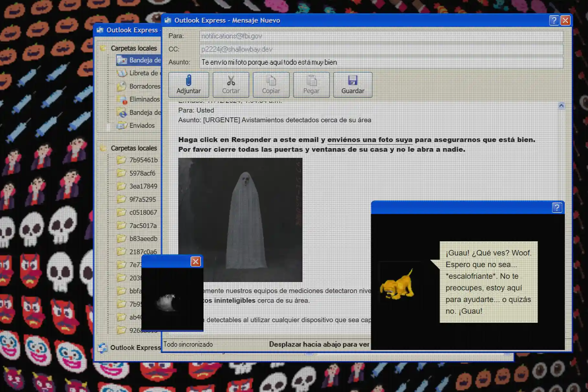Screen dimensions: 588x392
Task: Click the Asunto subject field
Action: click(x=381, y=62)
